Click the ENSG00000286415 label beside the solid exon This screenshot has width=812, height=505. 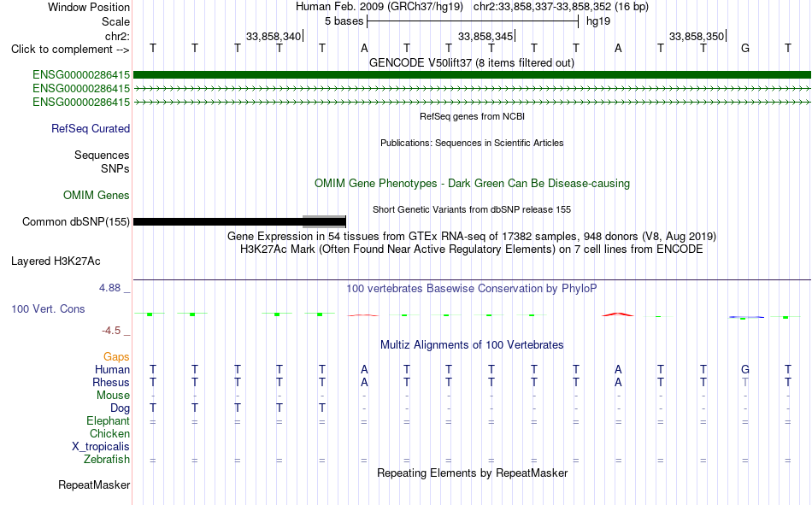[x=81, y=75]
